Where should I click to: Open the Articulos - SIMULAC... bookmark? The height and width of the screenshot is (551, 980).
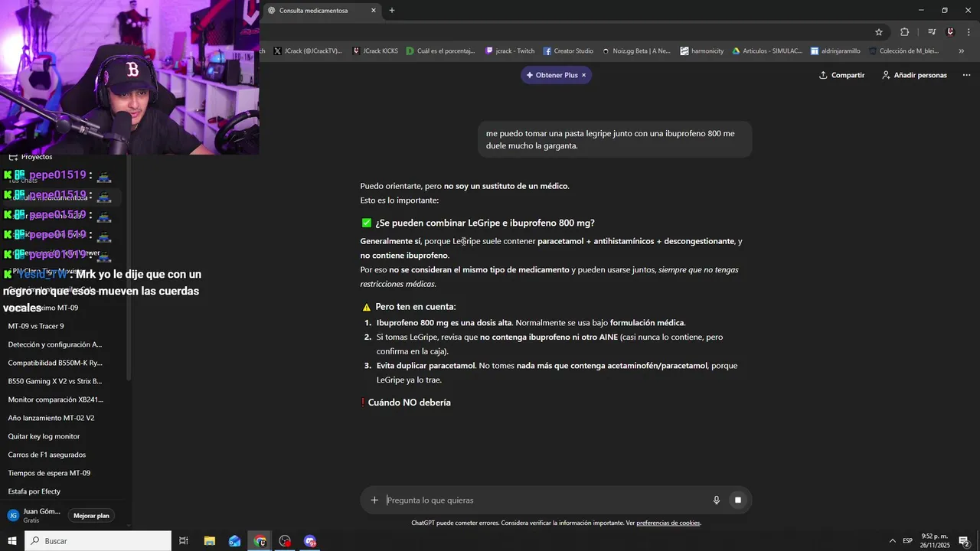tap(767, 51)
